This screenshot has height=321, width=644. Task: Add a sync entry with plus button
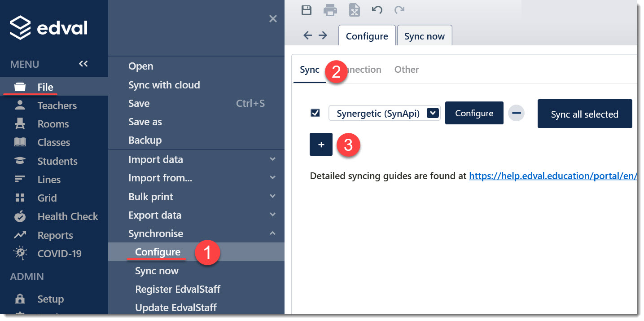point(321,145)
